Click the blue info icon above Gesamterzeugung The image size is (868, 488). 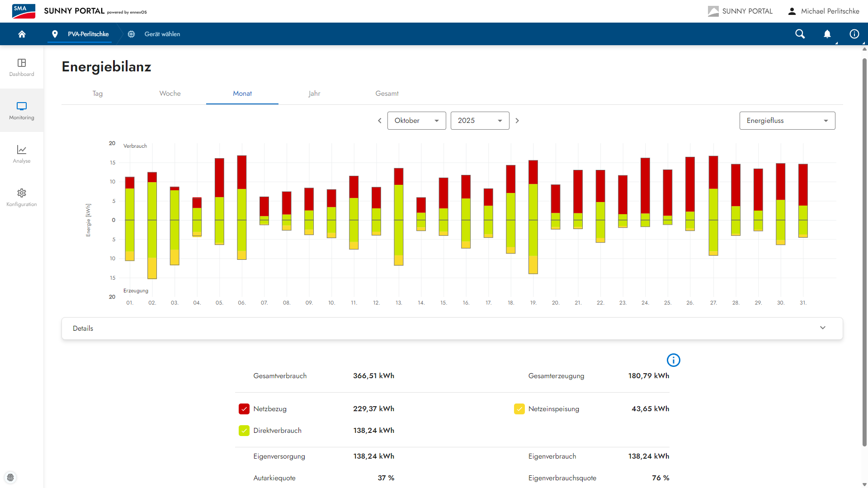673,360
